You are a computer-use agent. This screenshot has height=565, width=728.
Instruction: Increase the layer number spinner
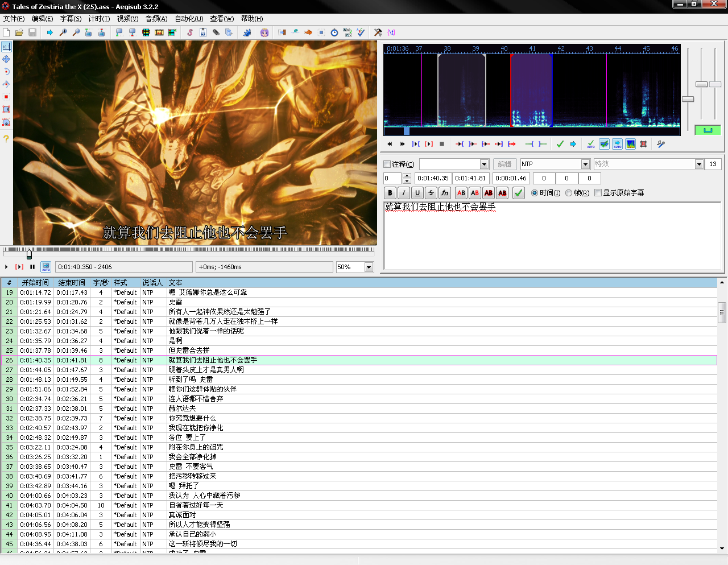point(407,176)
